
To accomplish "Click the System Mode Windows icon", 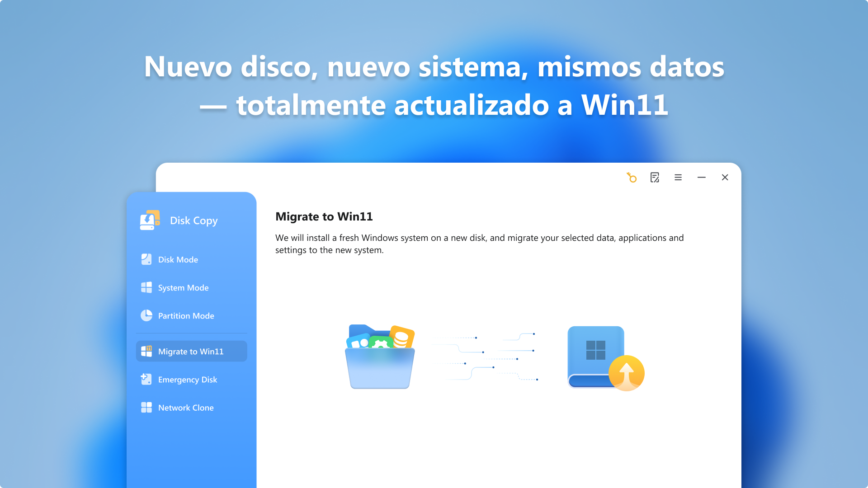I will [146, 287].
